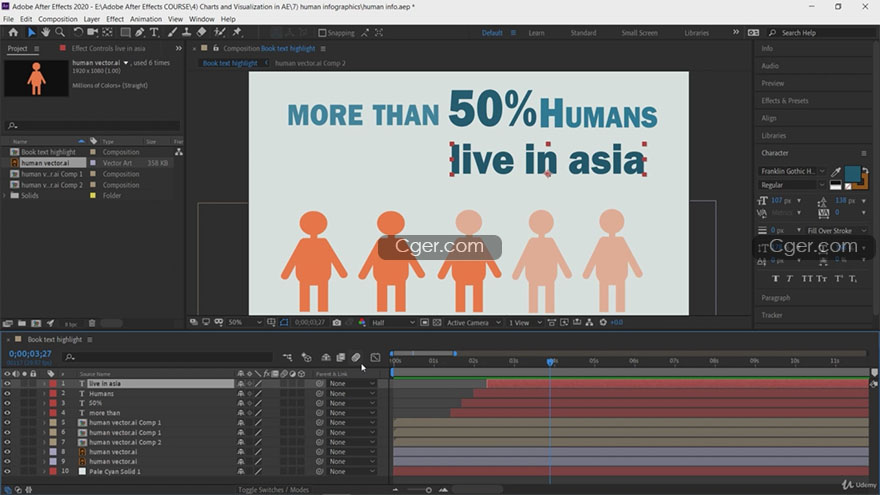The height and width of the screenshot is (495, 880).
Task: Toggle Transparency Grid in viewer
Action: pos(437,323)
